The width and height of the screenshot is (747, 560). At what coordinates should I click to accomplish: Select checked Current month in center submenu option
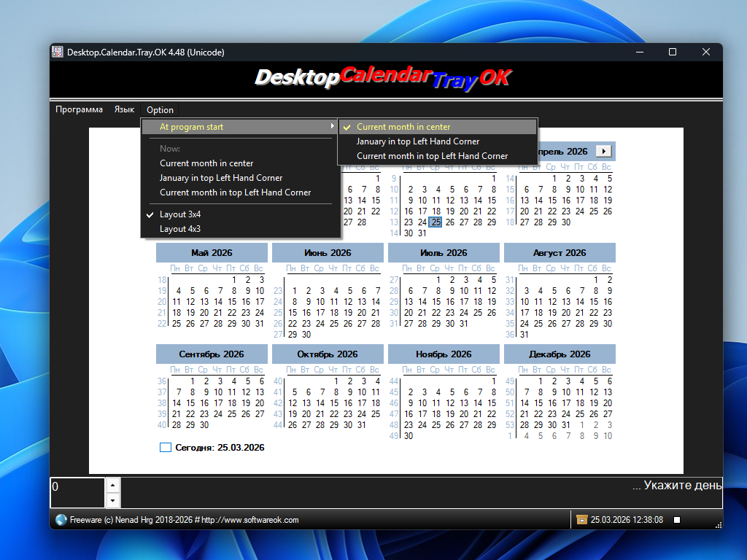pyautogui.click(x=438, y=127)
